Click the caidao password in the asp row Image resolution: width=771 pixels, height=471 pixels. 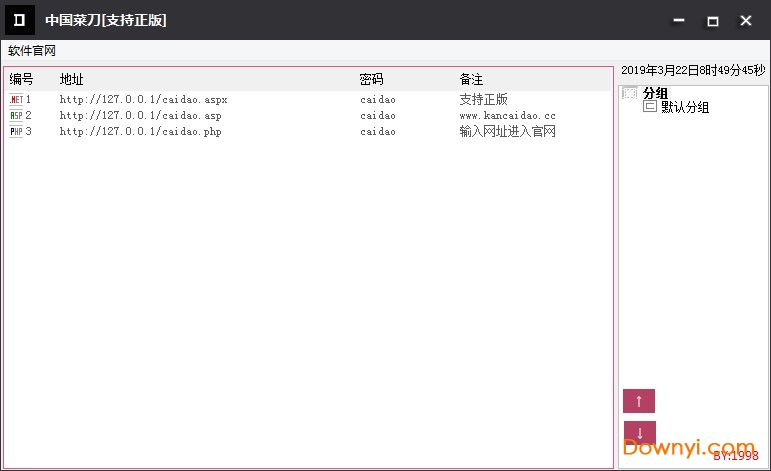point(378,116)
